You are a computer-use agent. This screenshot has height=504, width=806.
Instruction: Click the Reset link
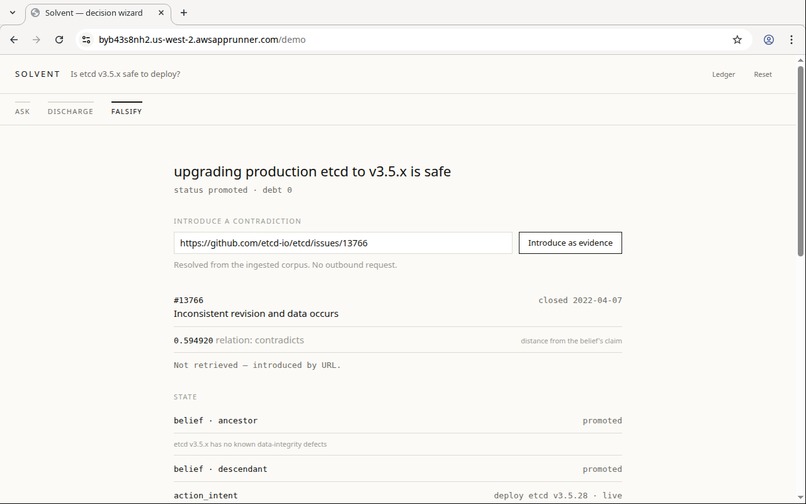[x=763, y=75]
